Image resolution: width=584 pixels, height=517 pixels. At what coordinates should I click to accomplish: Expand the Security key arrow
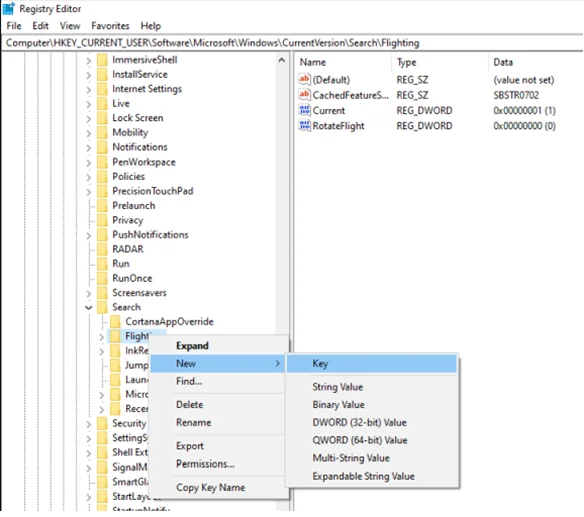[89, 424]
